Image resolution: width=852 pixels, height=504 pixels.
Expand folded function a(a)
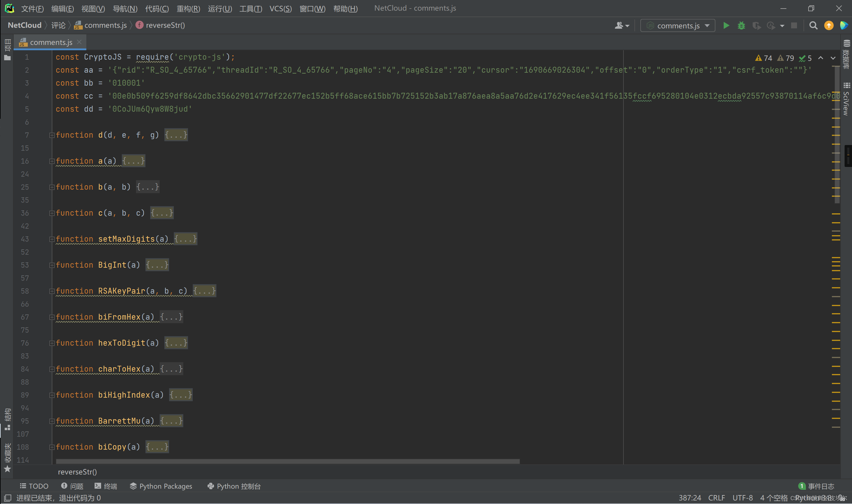pos(52,161)
